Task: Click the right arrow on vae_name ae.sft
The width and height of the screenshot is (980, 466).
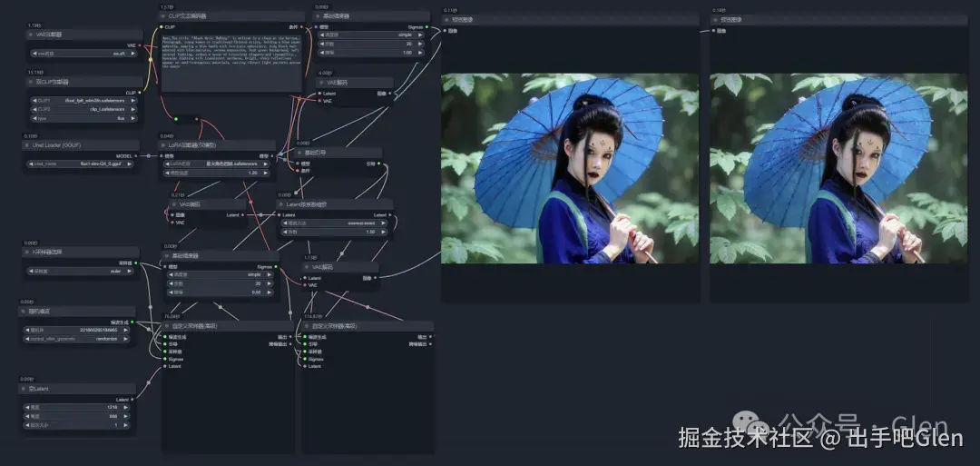Action: coord(133,54)
